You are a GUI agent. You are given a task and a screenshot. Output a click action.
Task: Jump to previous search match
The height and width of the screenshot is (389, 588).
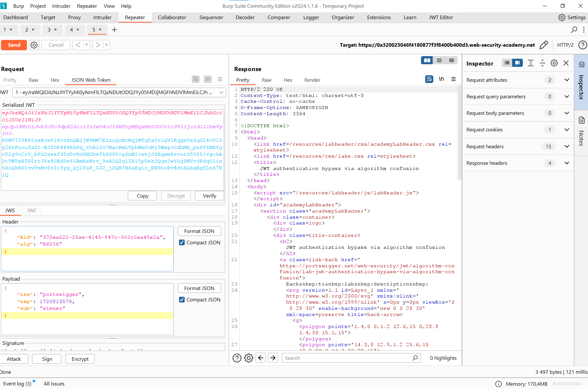pos(261,358)
